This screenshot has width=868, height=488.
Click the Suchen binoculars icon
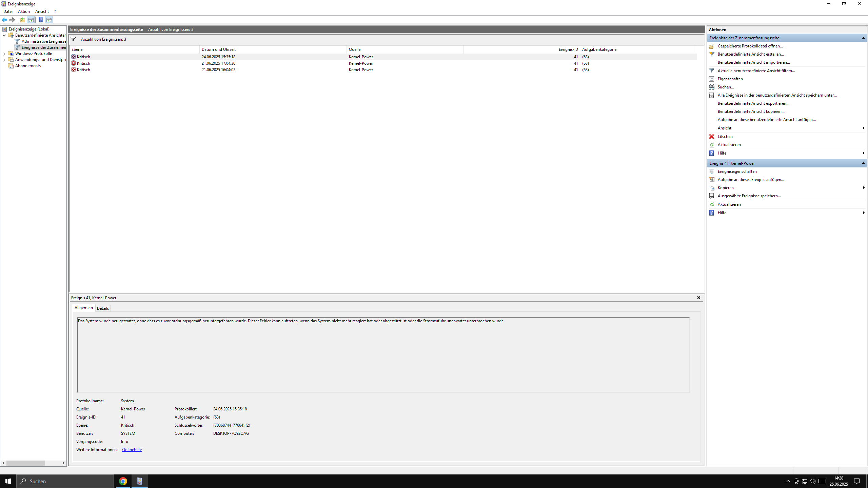pos(712,87)
